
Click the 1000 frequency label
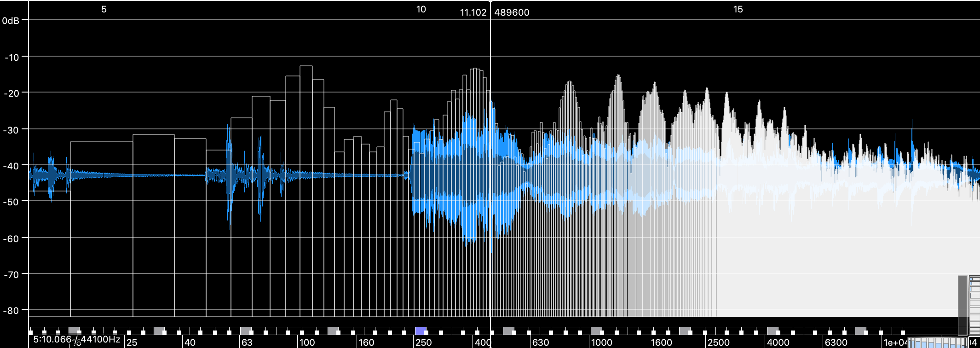click(602, 342)
